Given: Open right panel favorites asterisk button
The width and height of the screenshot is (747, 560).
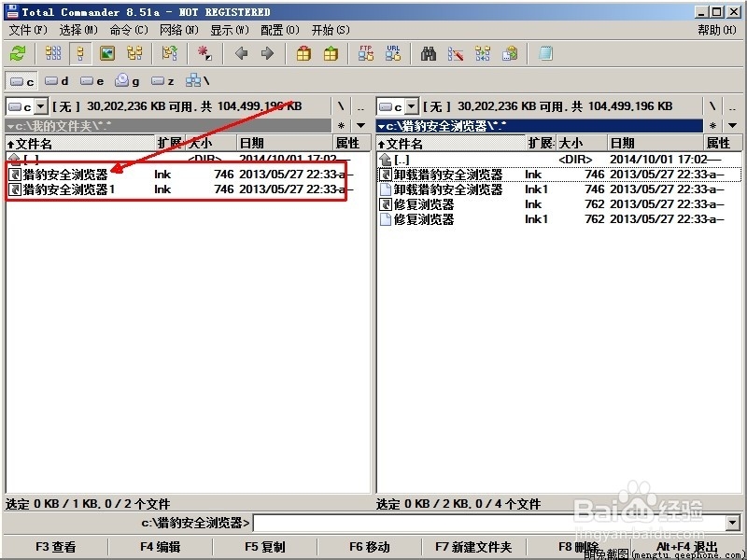Looking at the screenshot, I should 712,126.
